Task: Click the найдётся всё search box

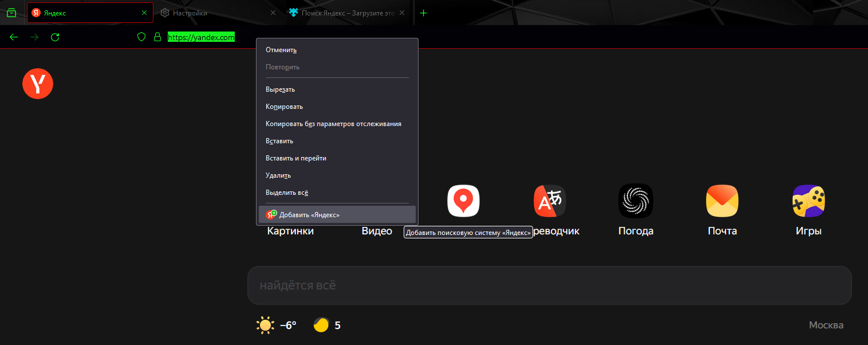Action: tap(550, 285)
